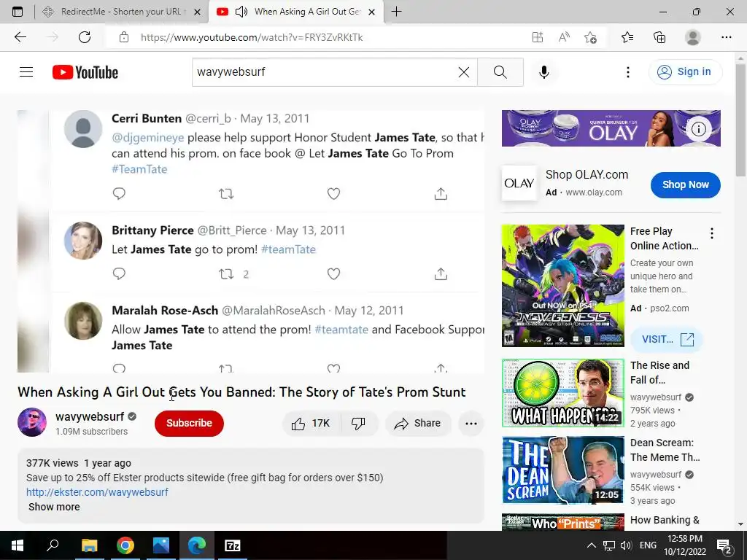Open Edge Settings and more menu
Image resolution: width=747 pixels, height=560 pixels.
coord(726,37)
